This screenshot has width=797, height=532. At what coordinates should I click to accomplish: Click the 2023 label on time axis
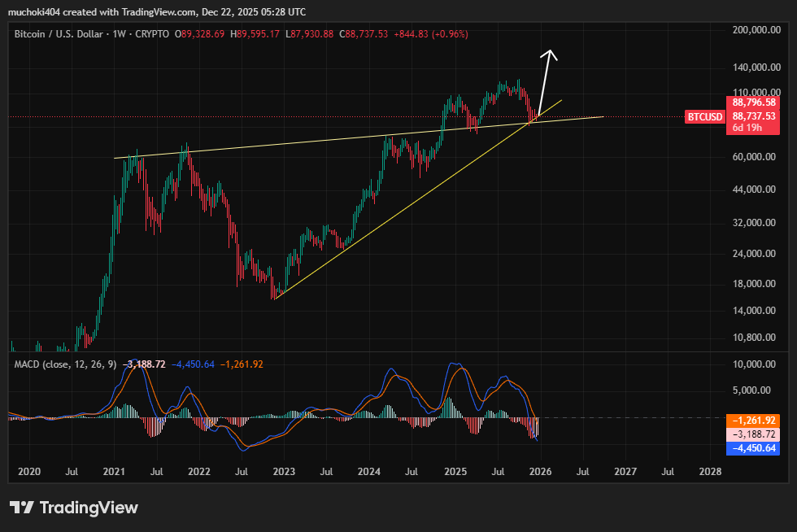coord(284,471)
